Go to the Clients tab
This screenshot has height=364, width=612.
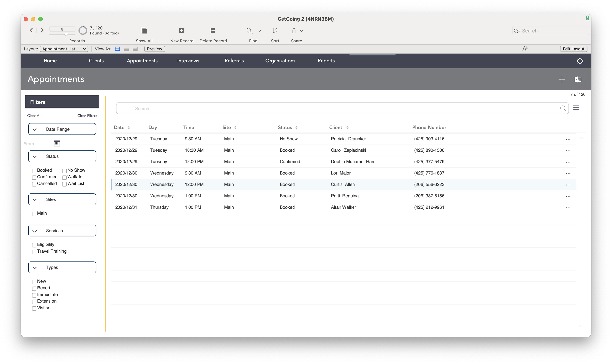[96, 61]
